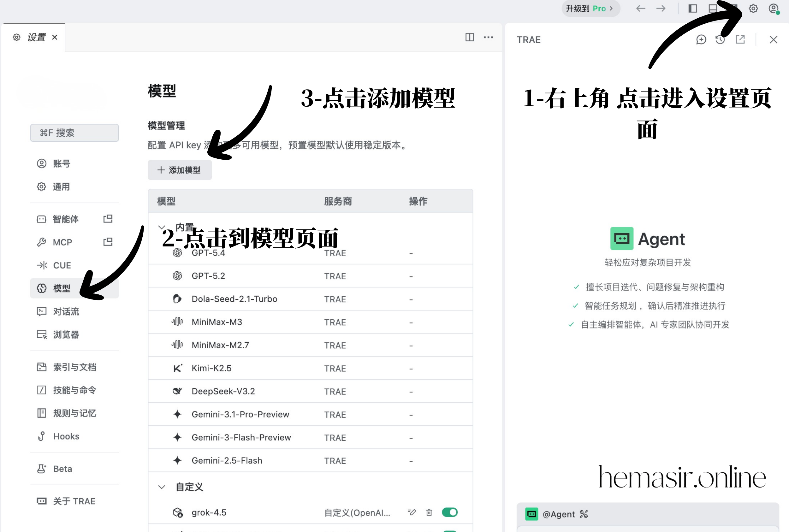Click the @Agent mention chip
The width and height of the screenshot is (789, 532).
[550, 514]
